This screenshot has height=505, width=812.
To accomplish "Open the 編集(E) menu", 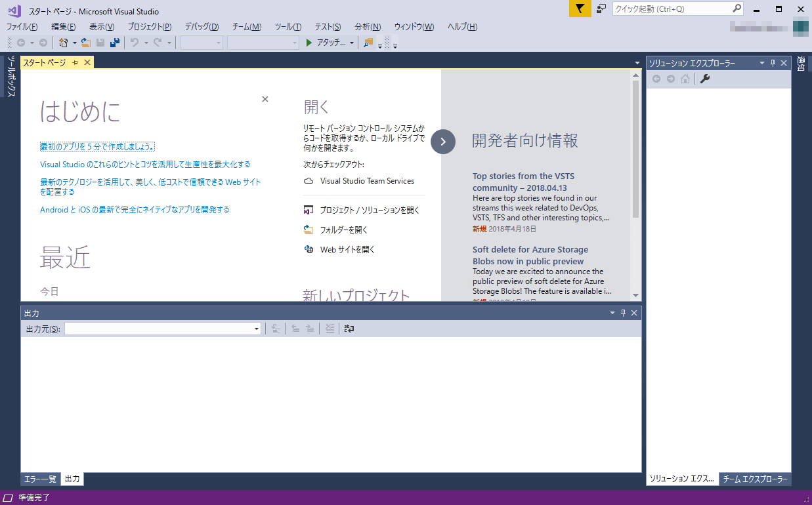I will pos(63,27).
